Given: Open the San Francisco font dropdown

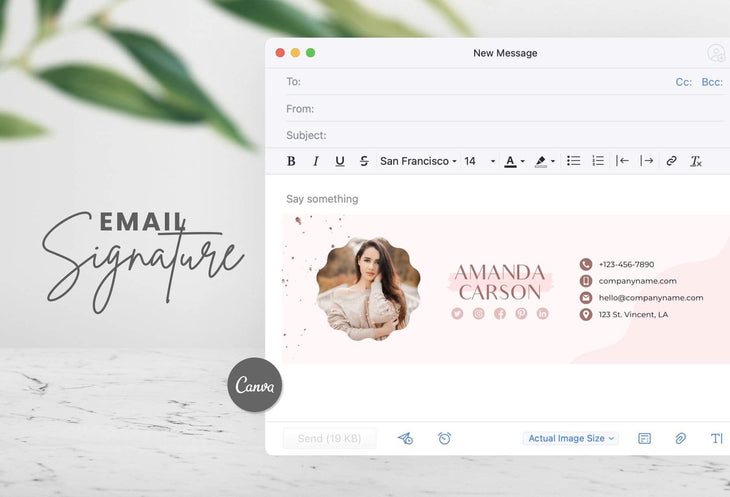Looking at the screenshot, I should tap(418, 161).
